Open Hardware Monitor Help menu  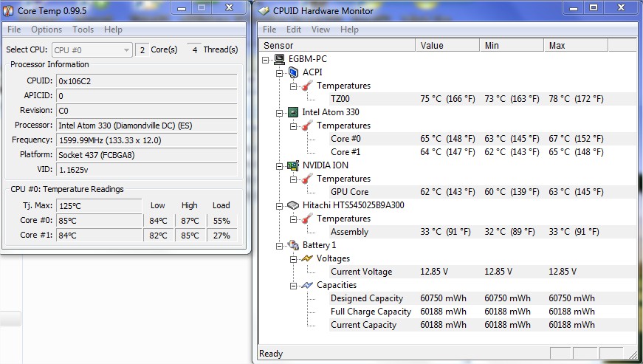349,30
